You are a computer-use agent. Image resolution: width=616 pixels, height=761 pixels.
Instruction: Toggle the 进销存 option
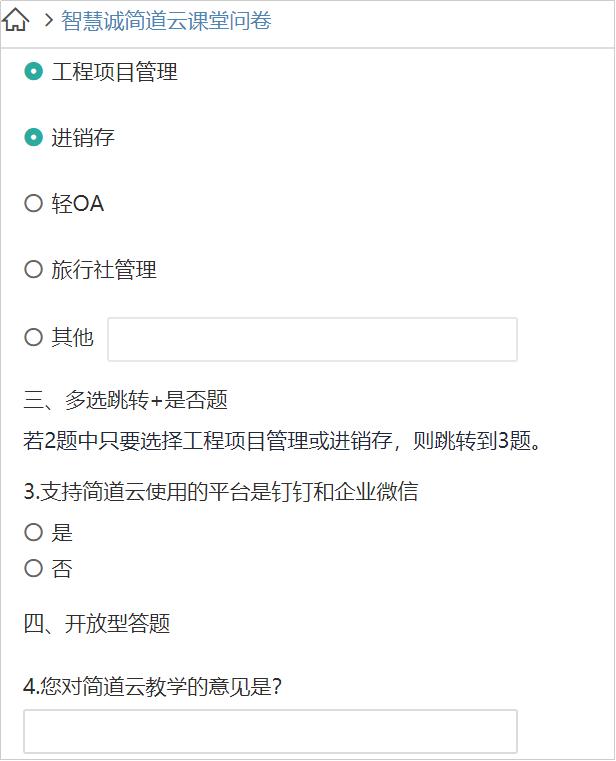[33, 137]
